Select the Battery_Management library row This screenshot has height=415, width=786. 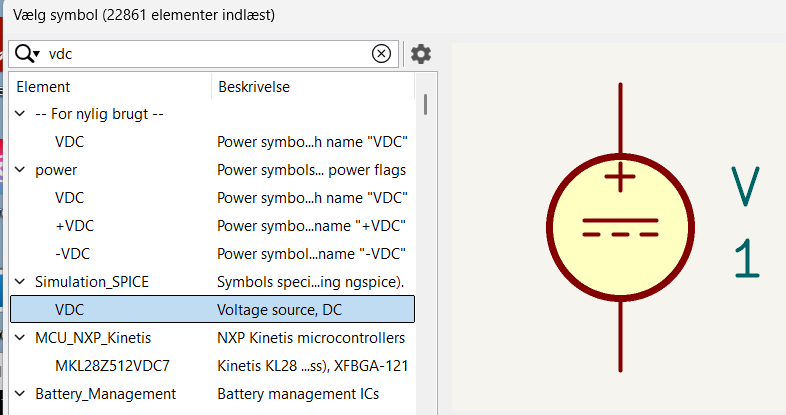coord(213,394)
